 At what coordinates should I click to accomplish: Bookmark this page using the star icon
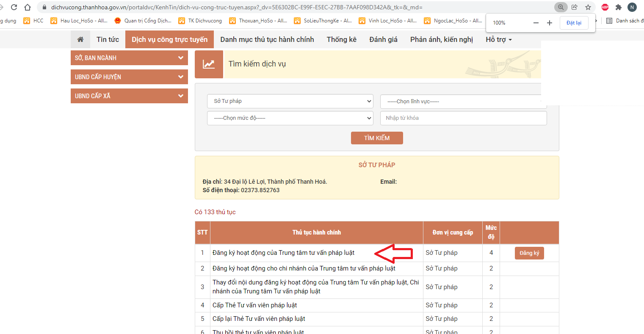588,7
